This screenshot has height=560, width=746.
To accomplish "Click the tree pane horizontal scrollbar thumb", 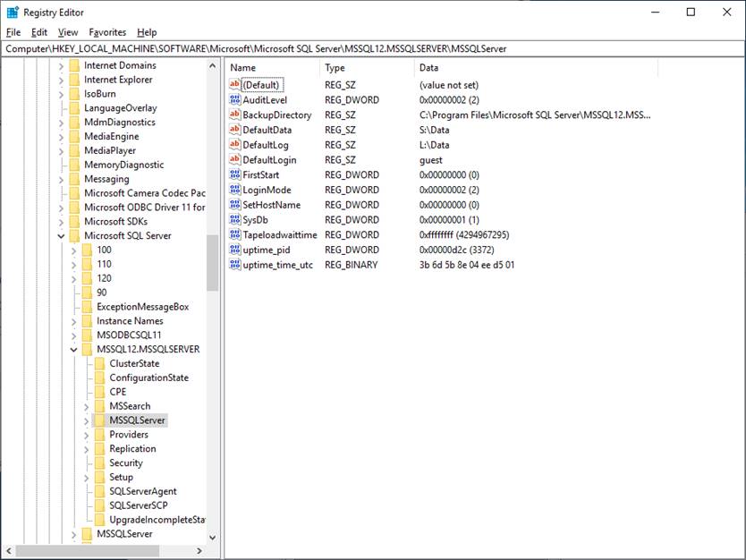I will (88, 551).
